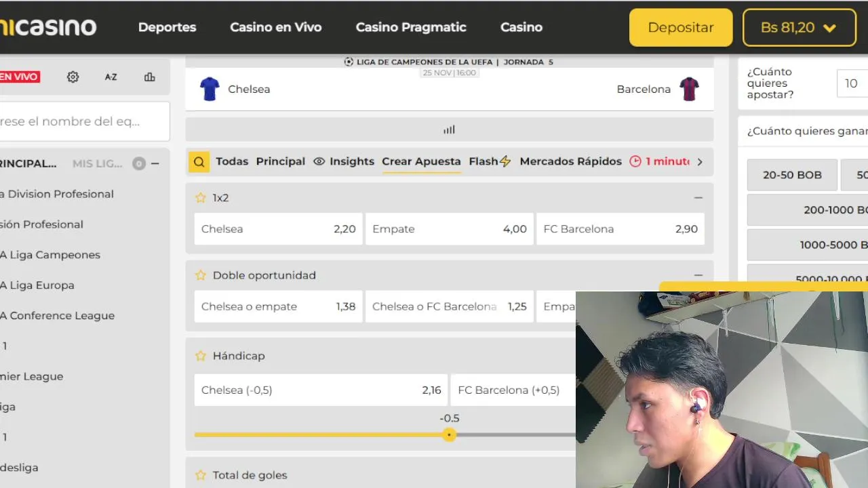Viewport: 868px width, 488px height.
Task: Open Casino en Vivo menu
Action: [275, 28]
